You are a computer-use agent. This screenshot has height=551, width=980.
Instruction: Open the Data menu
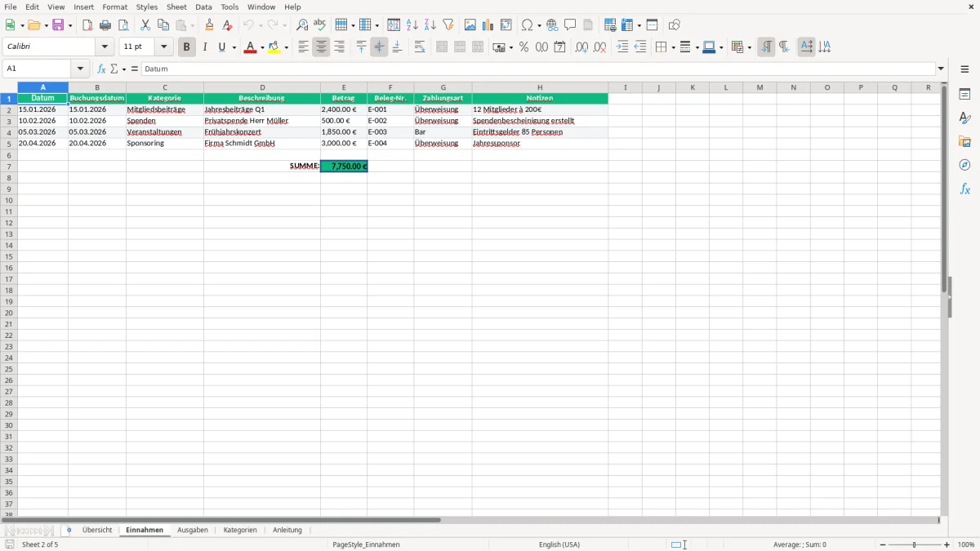[203, 7]
